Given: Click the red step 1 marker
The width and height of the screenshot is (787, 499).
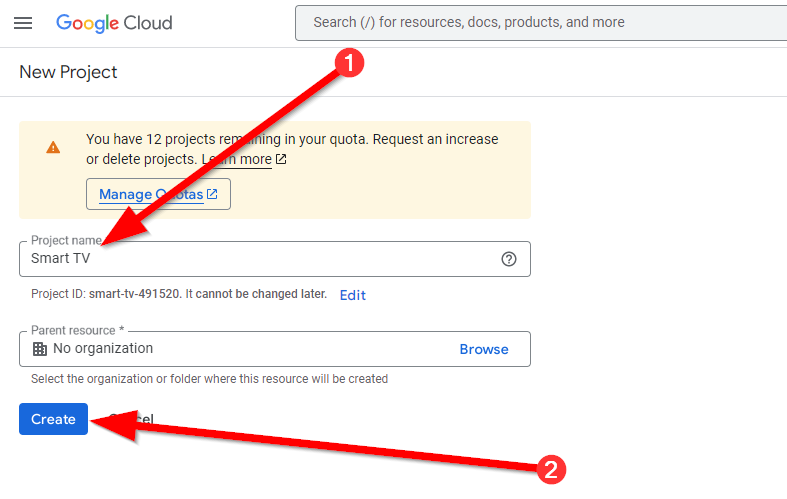Looking at the screenshot, I should (x=347, y=63).
